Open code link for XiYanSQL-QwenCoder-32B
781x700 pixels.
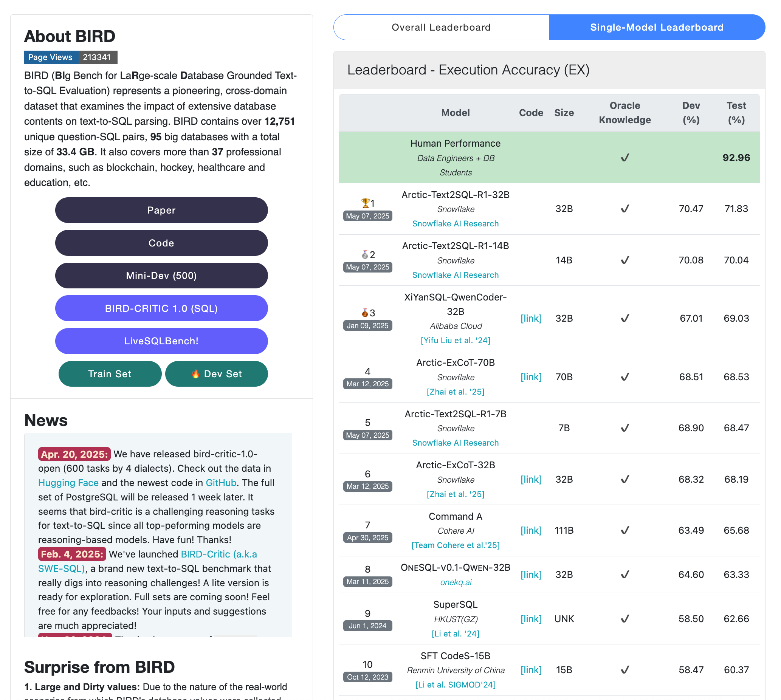pyautogui.click(x=530, y=319)
